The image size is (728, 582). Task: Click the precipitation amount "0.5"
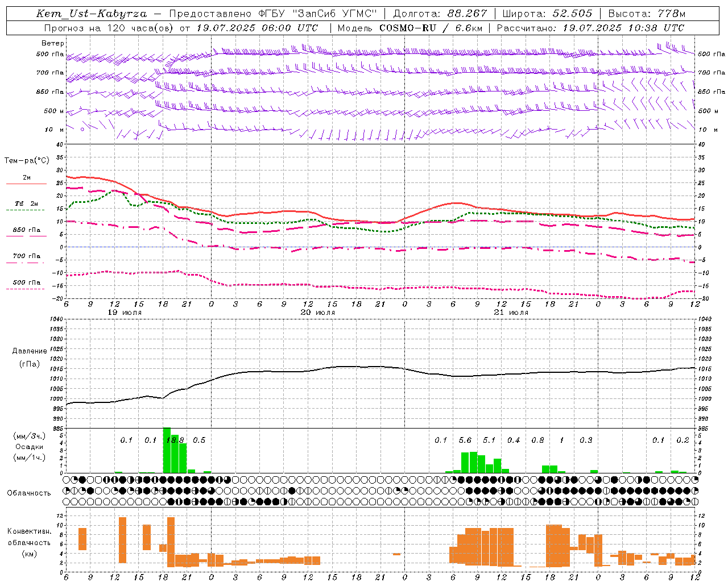click(x=199, y=440)
